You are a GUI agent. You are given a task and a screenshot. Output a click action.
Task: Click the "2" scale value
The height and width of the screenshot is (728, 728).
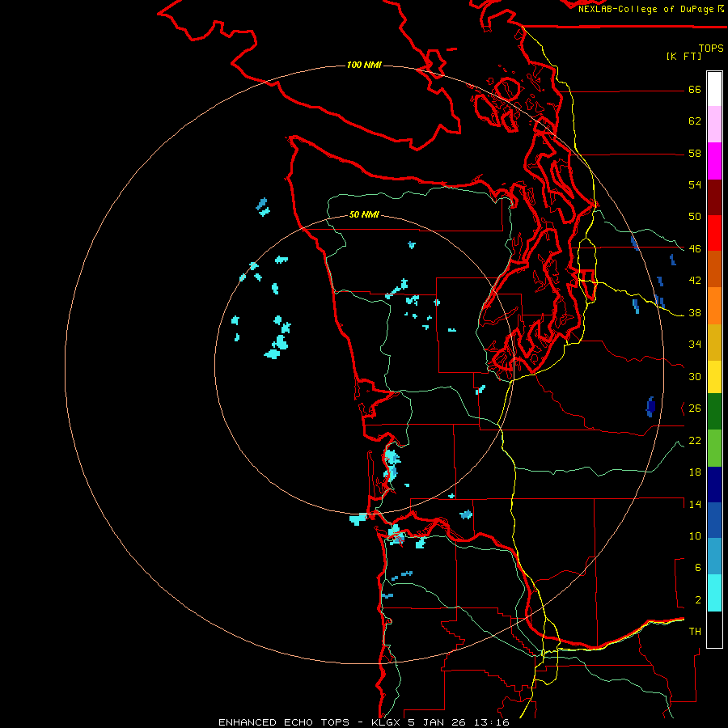click(698, 600)
